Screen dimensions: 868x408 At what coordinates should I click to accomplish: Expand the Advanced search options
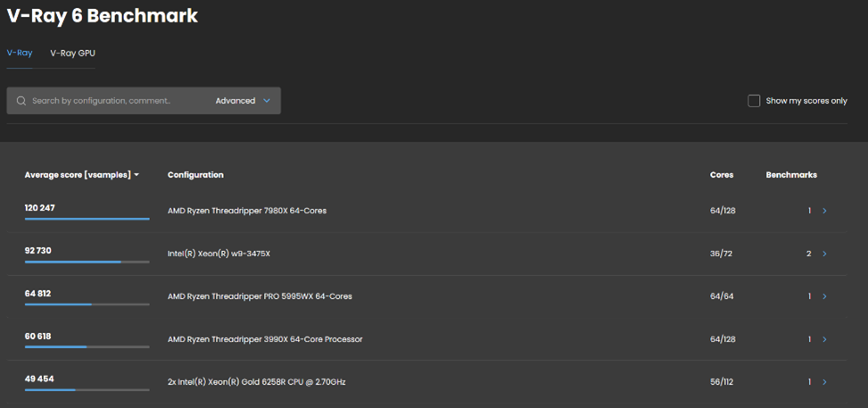pos(242,101)
